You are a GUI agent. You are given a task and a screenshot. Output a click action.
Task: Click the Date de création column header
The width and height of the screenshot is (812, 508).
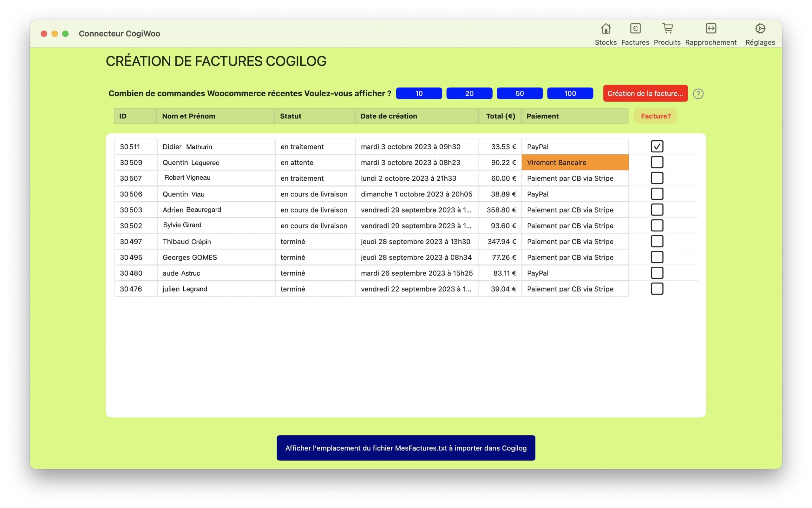click(x=416, y=116)
